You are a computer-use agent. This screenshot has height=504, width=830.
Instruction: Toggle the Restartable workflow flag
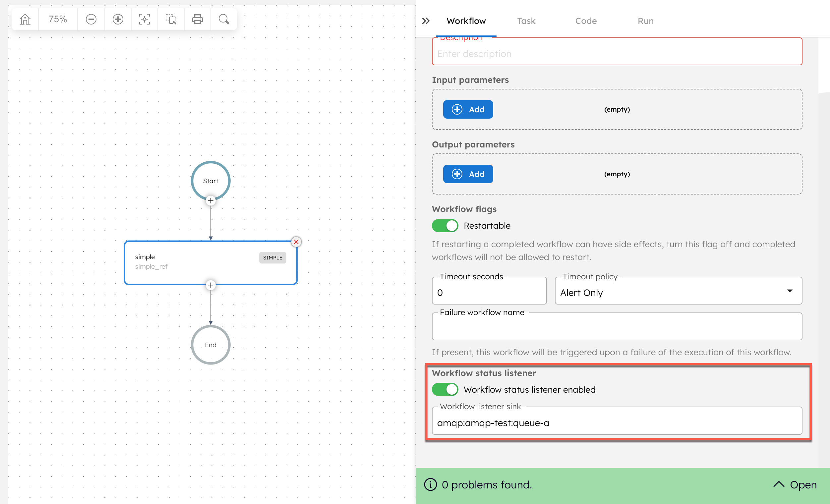coord(445,226)
